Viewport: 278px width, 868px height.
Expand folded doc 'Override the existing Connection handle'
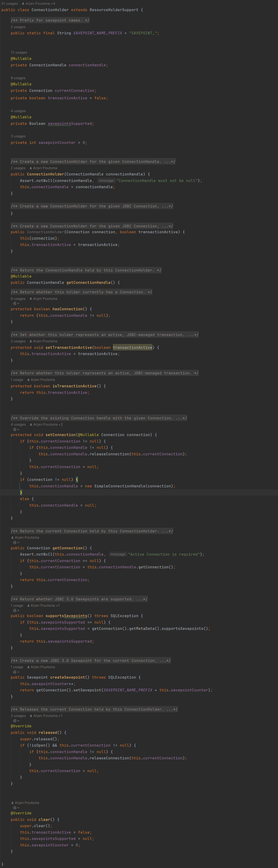(99, 418)
